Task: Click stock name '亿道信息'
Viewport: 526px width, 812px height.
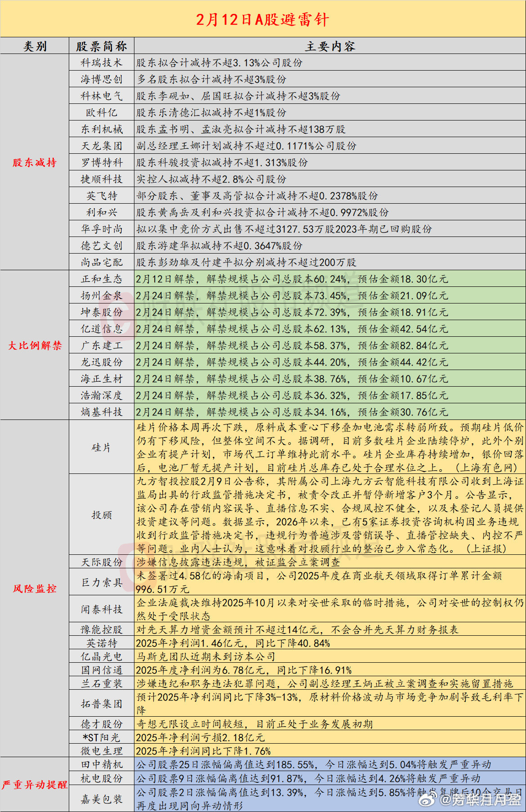Action: click(102, 329)
